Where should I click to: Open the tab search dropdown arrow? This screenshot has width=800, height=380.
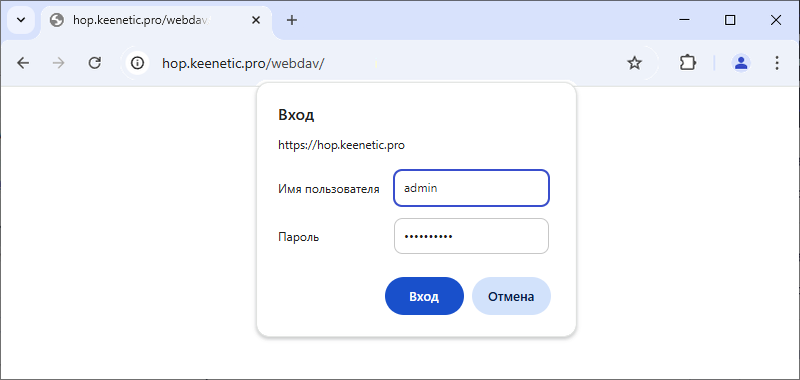(x=21, y=20)
